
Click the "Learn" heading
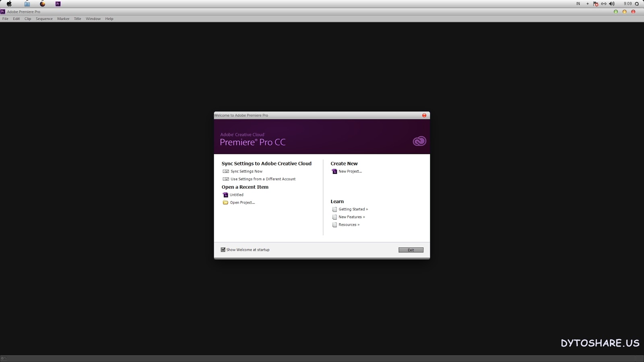(337, 202)
